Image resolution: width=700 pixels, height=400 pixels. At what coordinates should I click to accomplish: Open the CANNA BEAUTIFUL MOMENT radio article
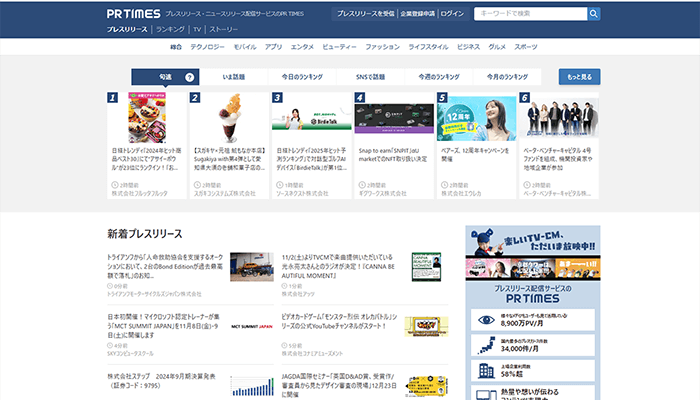(338, 267)
